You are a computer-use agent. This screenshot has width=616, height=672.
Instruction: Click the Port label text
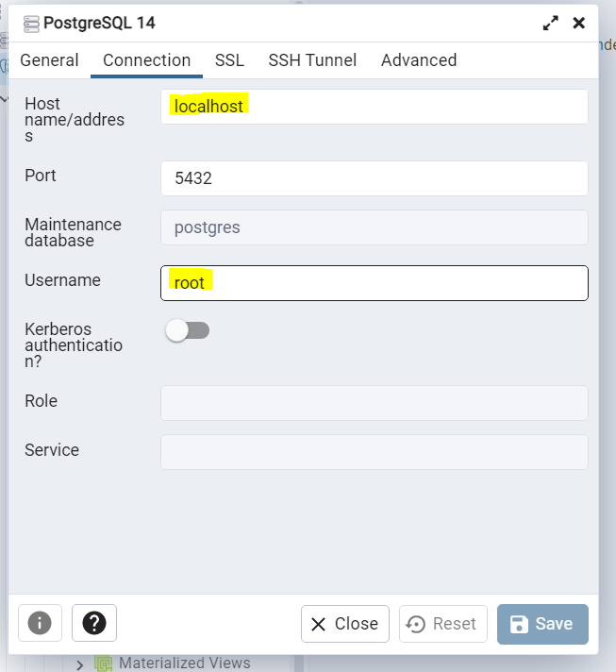pyautogui.click(x=41, y=176)
